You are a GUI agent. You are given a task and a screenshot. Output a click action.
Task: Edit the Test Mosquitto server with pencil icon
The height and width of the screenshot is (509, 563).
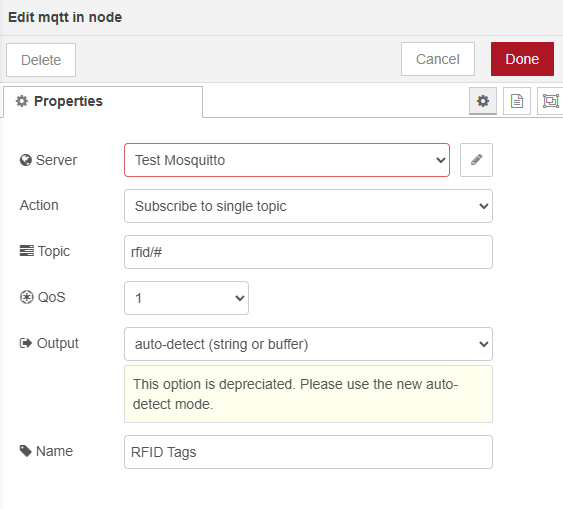click(476, 160)
